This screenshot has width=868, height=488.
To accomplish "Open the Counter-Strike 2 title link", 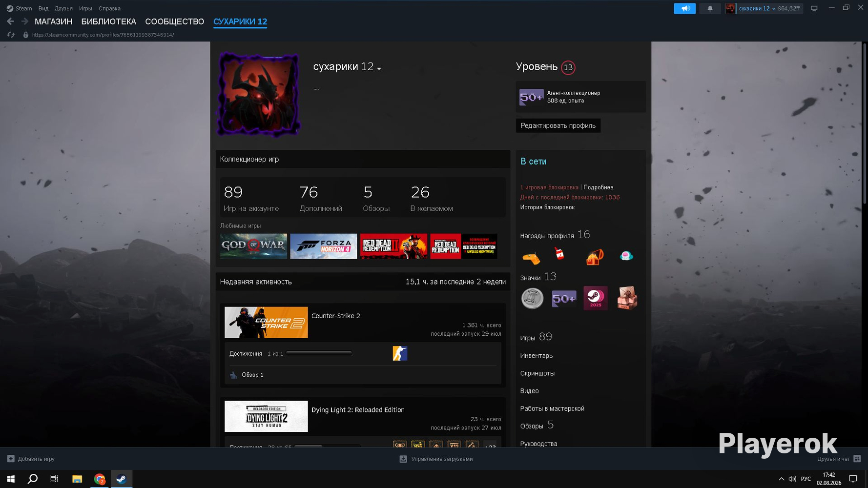I will [335, 316].
